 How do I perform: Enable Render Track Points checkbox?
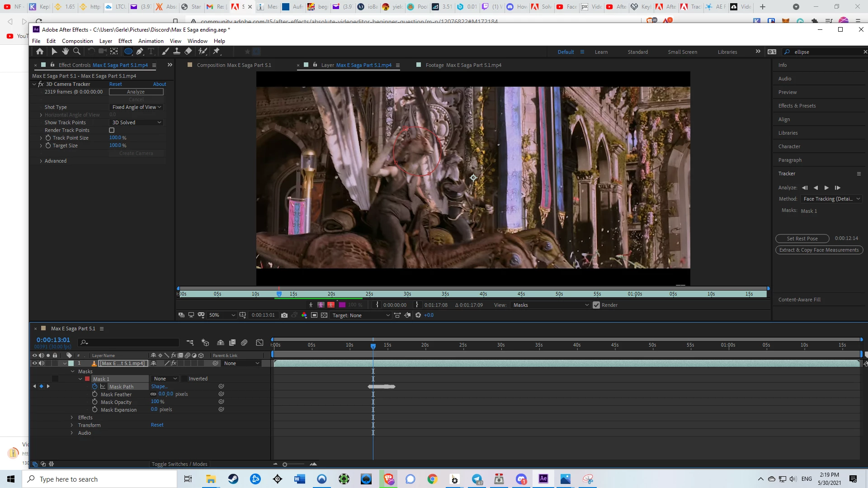[112, 130]
